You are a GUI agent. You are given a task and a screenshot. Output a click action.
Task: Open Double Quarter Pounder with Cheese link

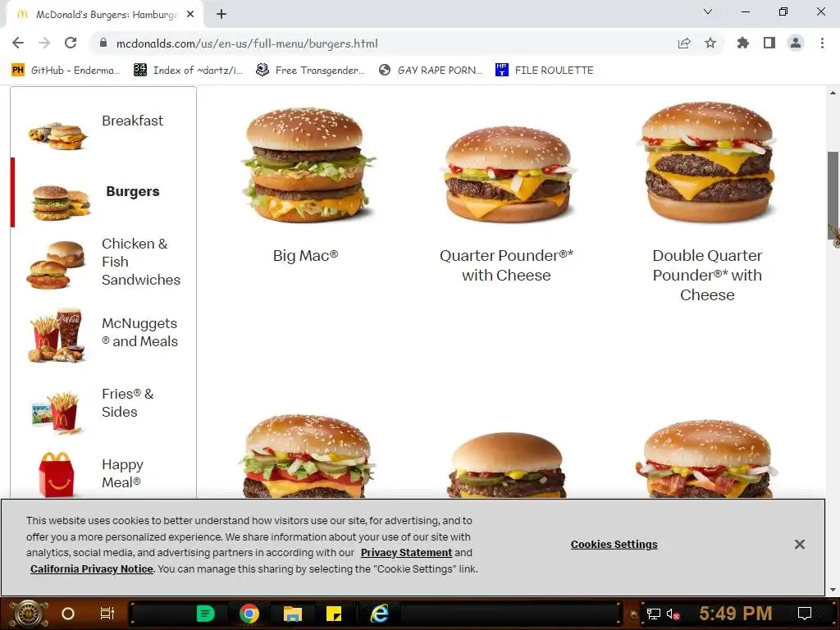coord(707,275)
